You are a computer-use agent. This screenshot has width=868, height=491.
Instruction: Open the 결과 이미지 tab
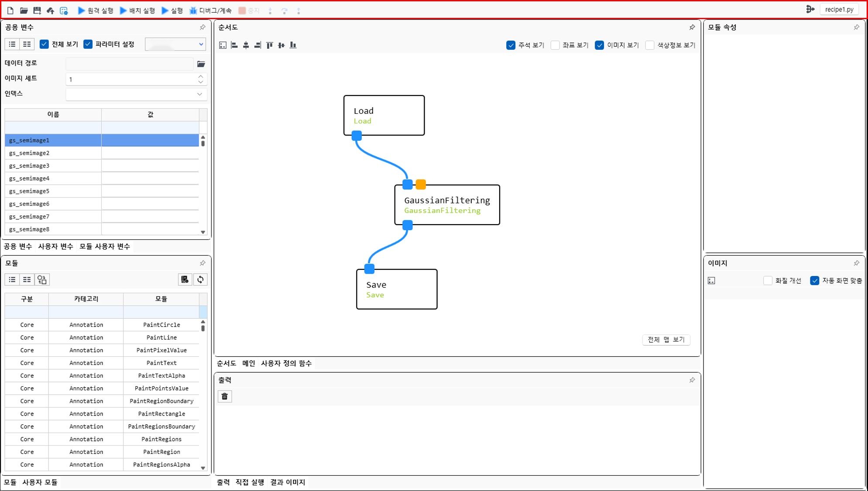coord(288,482)
